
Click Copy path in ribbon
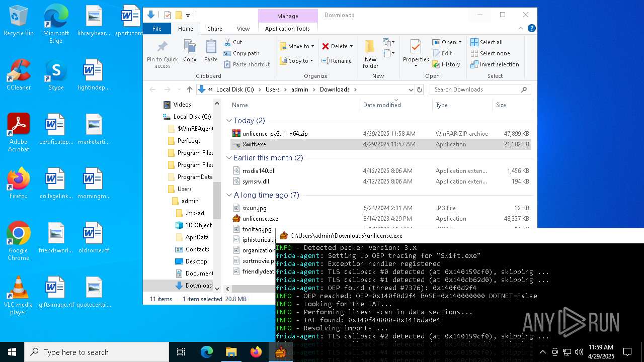tap(242, 53)
